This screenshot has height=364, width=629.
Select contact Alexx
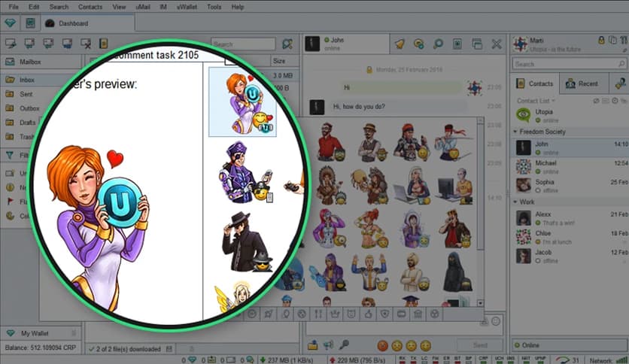click(x=570, y=218)
